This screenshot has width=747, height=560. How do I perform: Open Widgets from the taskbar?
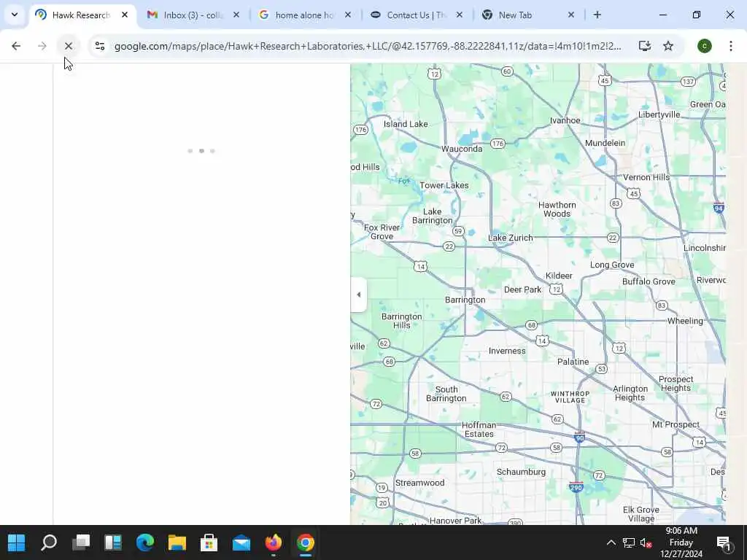click(113, 542)
